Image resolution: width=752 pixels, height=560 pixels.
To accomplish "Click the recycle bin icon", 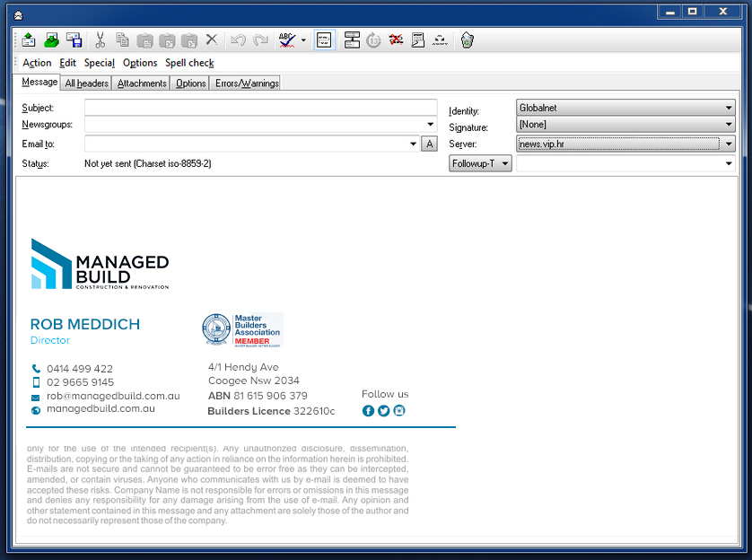I will coord(468,40).
